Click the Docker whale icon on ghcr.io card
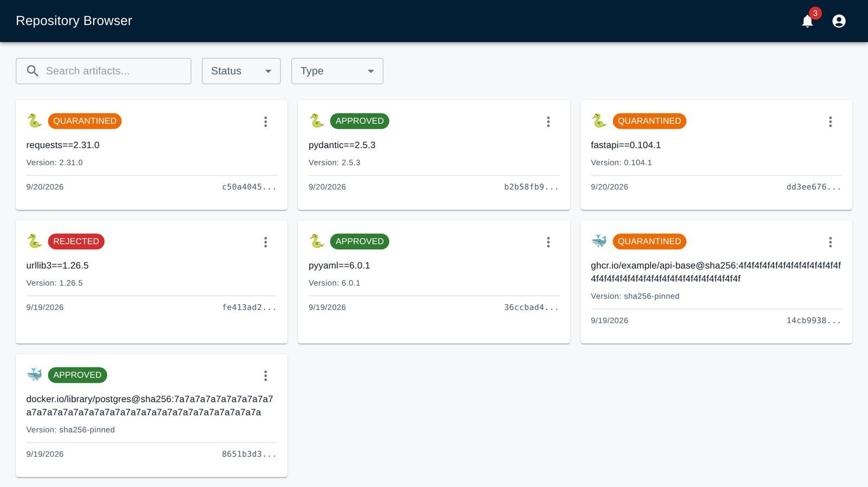The height and width of the screenshot is (487, 868). [599, 241]
